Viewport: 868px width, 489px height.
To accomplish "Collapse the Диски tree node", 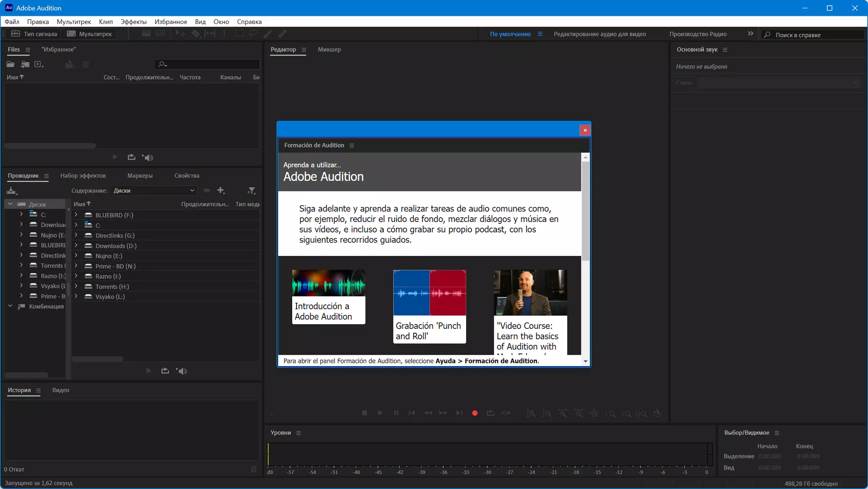I will coord(10,204).
